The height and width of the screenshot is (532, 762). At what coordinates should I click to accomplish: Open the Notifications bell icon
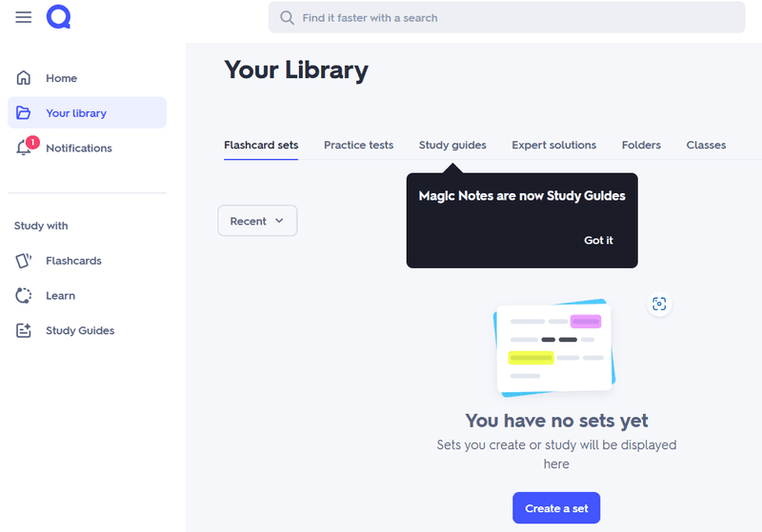coord(25,148)
